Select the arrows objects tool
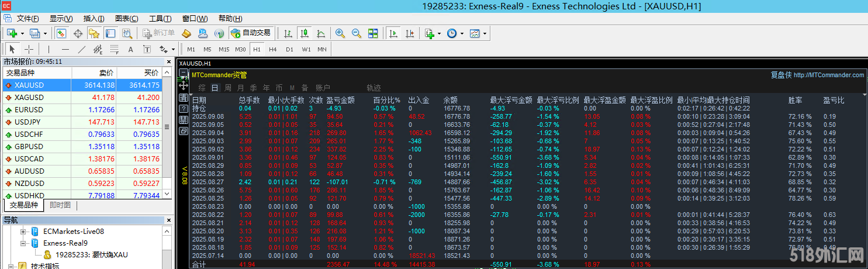 click(x=163, y=49)
